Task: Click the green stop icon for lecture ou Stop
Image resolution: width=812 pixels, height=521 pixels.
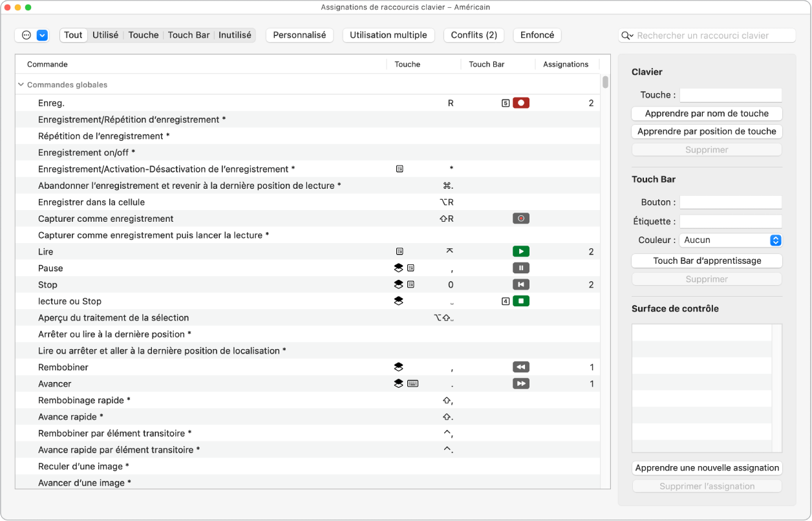Action: [x=521, y=301]
